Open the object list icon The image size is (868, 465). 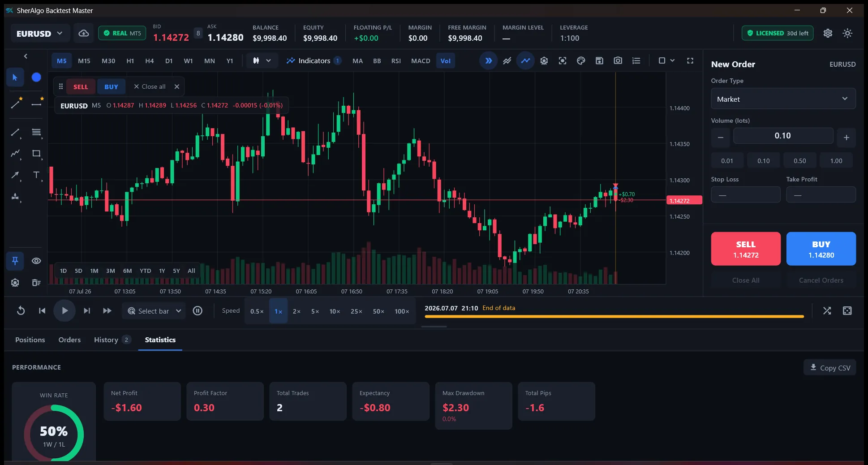pos(636,60)
